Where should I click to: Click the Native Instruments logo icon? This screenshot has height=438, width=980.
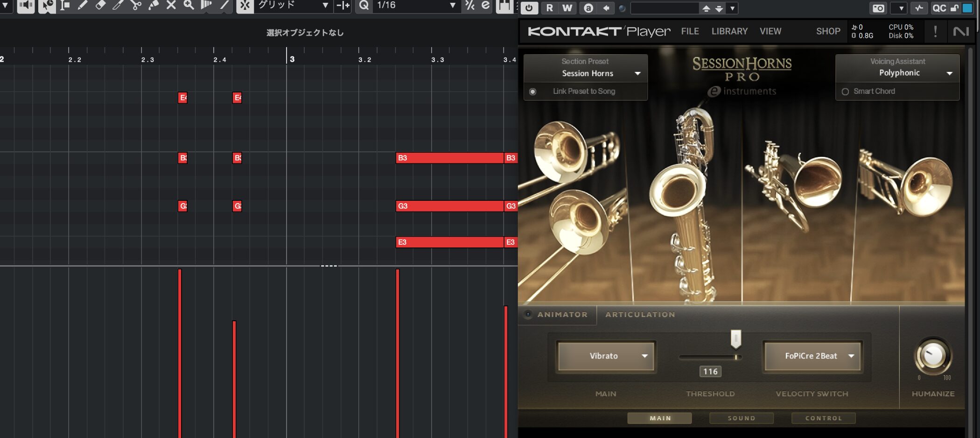click(x=961, y=31)
